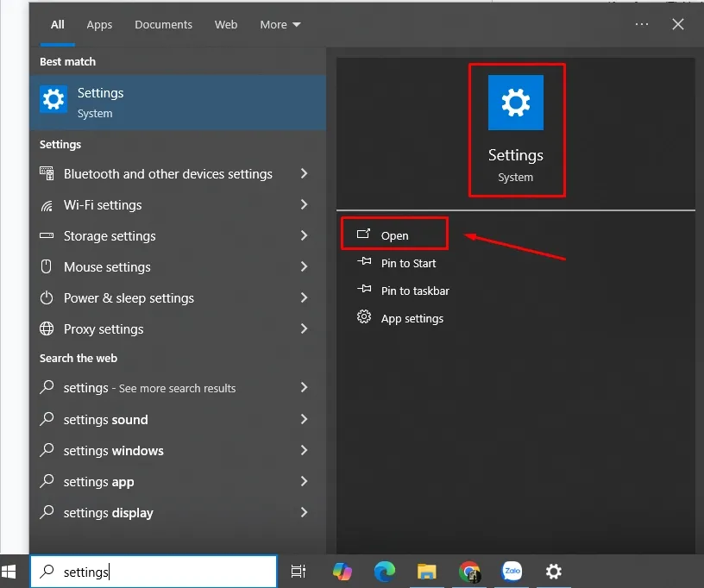This screenshot has height=588, width=704.
Task: Click the Windows Start button
Action: (9, 571)
